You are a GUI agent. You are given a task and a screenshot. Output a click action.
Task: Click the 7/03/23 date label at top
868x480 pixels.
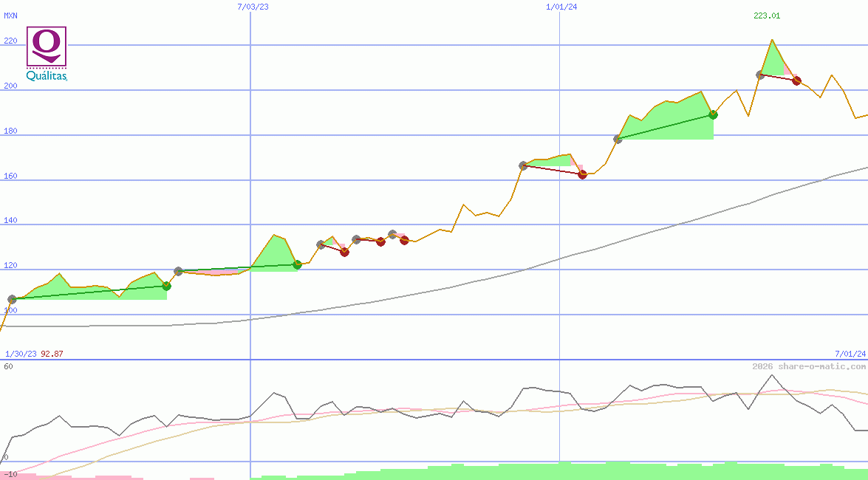(x=253, y=7)
